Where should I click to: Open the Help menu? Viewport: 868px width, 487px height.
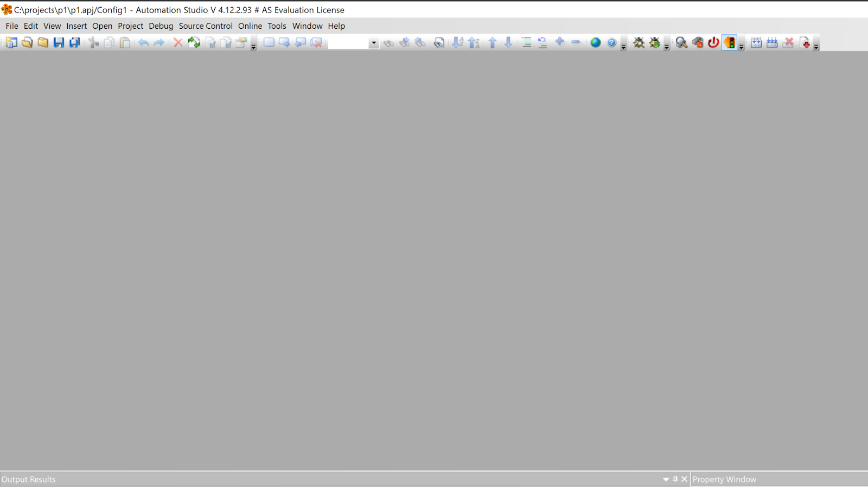(x=336, y=26)
